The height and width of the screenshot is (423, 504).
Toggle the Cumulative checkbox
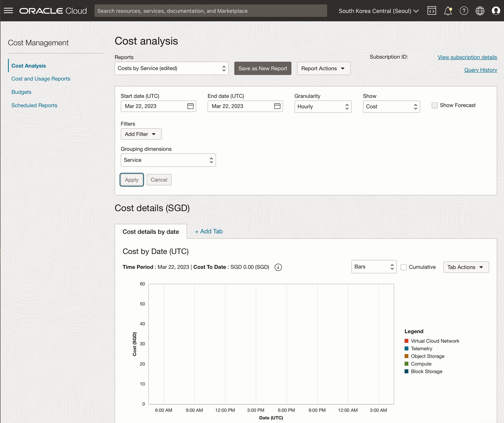(x=404, y=267)
